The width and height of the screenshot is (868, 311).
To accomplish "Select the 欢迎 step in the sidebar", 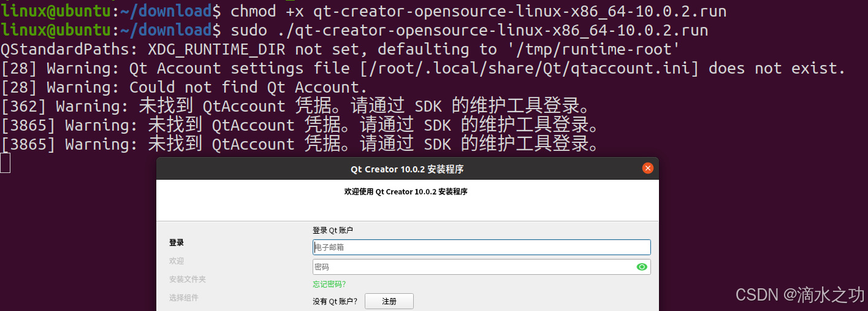I will click(177, 261).
